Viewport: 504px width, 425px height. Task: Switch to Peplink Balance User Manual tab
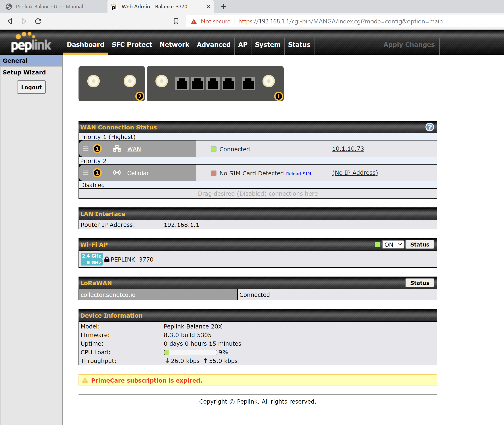point(50,6)
